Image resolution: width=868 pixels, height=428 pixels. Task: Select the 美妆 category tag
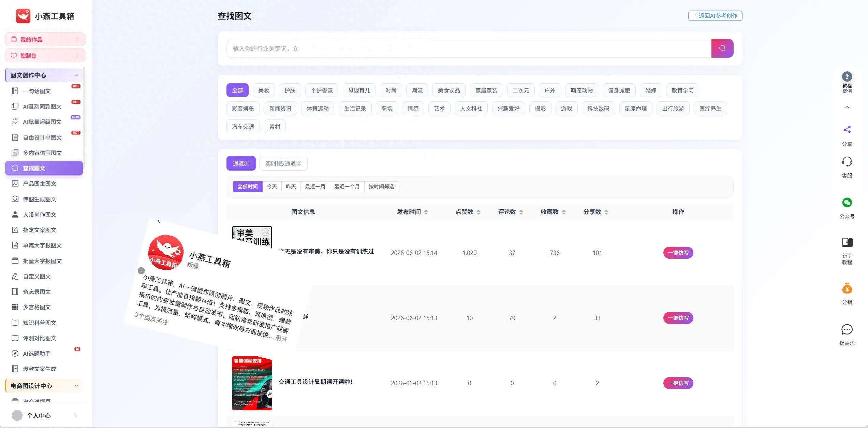tap(264, 90)
